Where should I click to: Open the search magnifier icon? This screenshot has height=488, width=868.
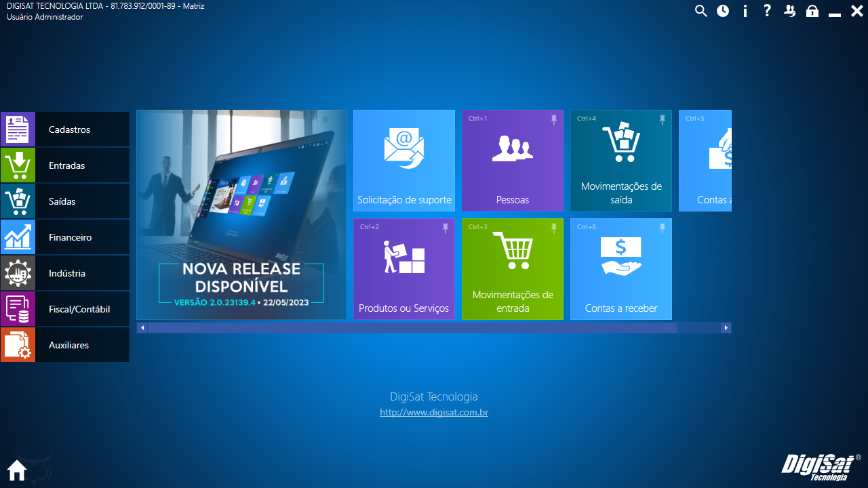coord(701,11)
